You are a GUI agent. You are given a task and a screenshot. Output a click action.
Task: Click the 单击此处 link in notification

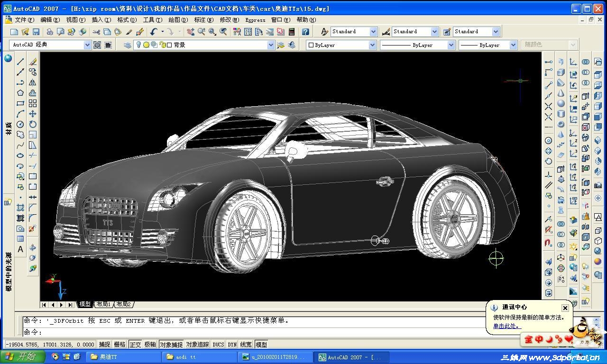(506, 326)
